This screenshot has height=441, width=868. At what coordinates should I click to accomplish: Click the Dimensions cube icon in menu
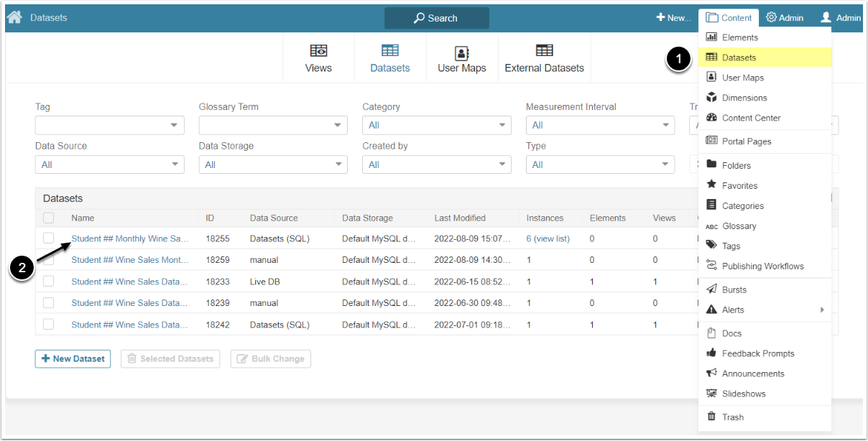pyautogui.click(x=711, y=98)
